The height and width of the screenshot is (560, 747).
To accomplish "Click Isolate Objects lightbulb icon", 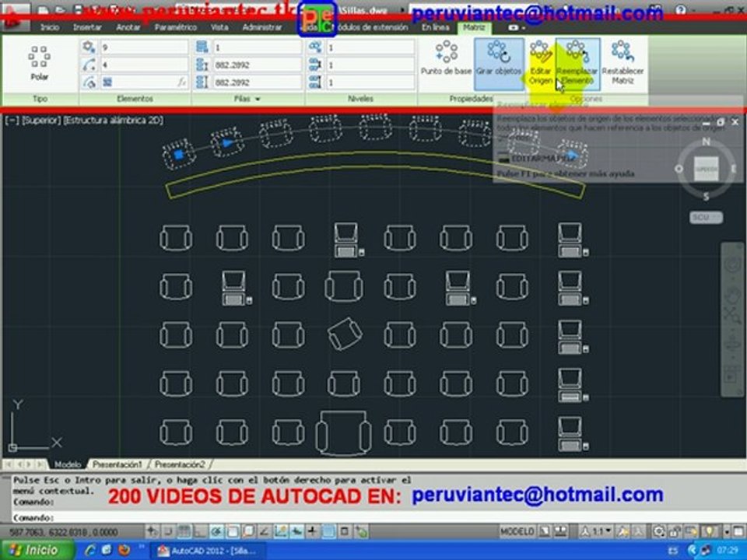I will click(709, 531).
